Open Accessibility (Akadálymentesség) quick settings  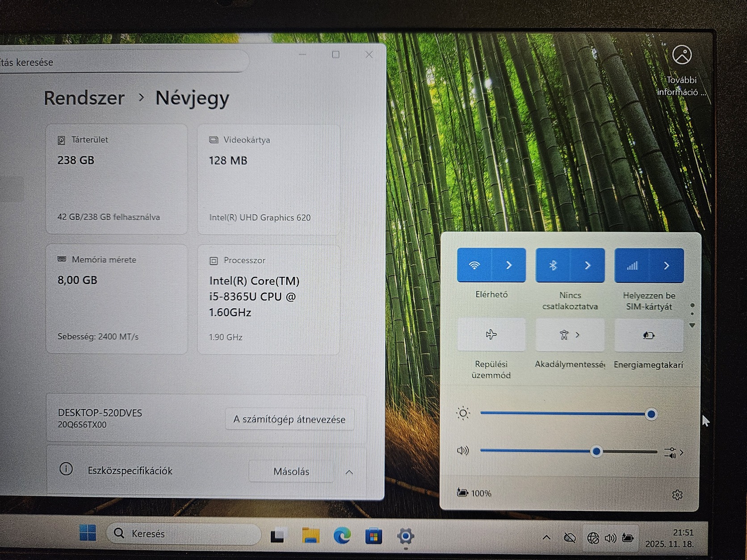coord(570,335)
